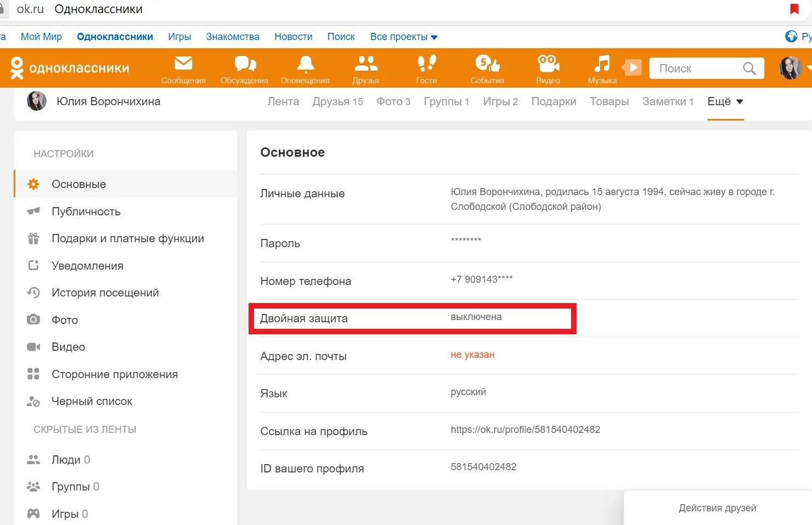Click the red bookmark icon in address bar
The image size is (812, 525).
click(x=794, y=9)
